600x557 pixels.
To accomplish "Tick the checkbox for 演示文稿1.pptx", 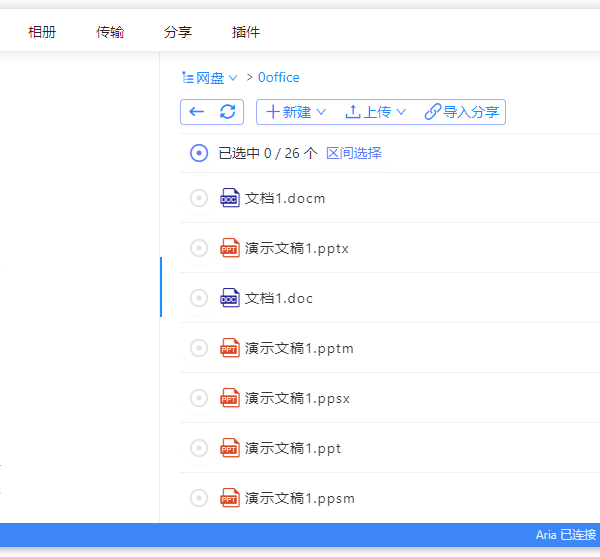I will [x=199, y=248].
